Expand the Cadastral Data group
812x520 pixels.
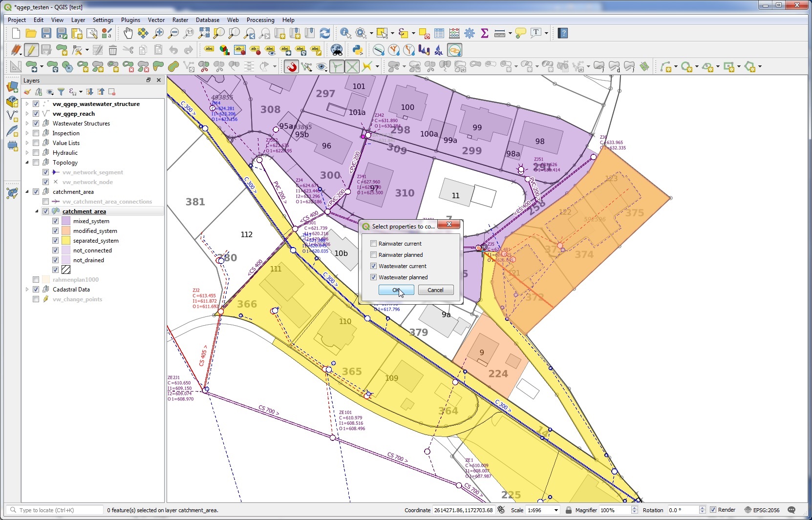(x=27, y=290)
